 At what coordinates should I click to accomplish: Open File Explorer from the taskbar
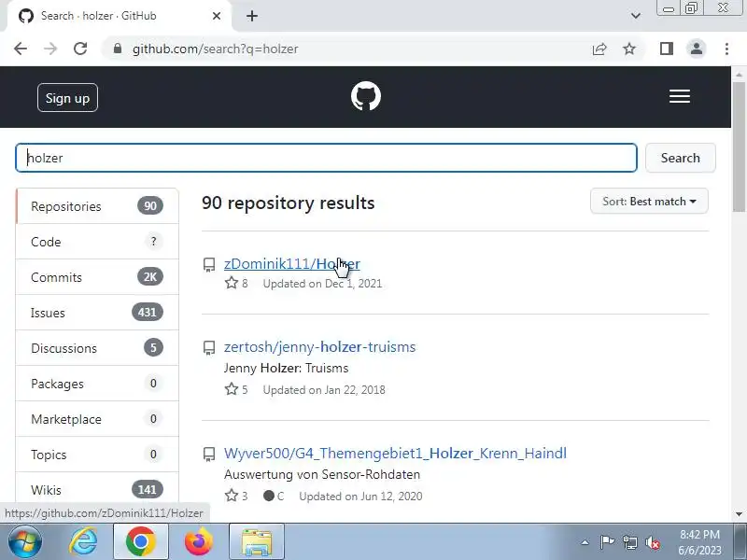pyautogui.click(x=256, y=542)
